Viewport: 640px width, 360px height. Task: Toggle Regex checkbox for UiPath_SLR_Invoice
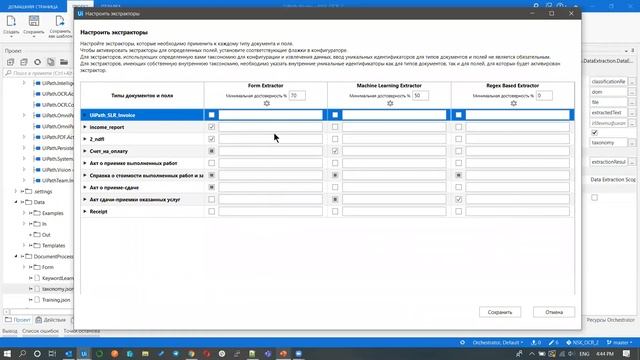(x=459, y=115)
